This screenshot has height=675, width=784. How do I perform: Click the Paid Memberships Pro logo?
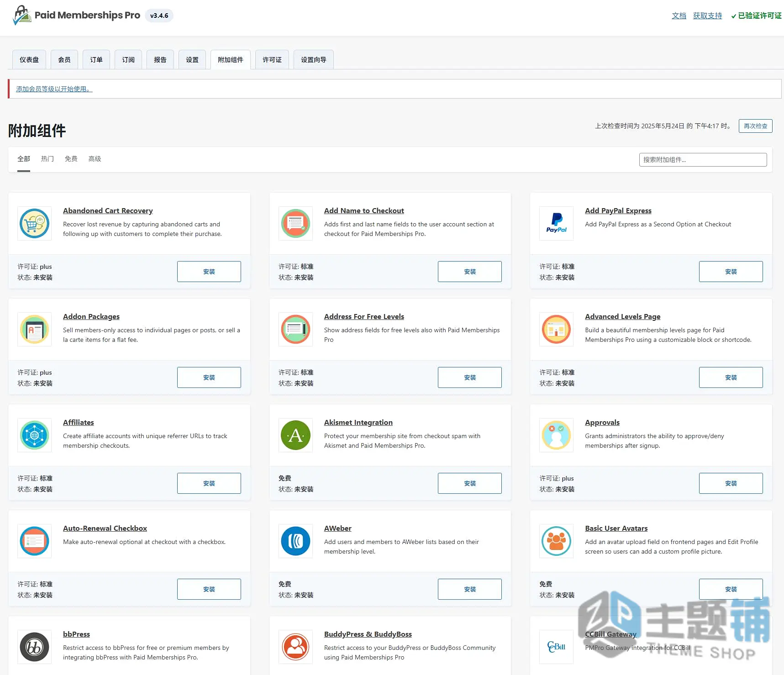point(77,15)
